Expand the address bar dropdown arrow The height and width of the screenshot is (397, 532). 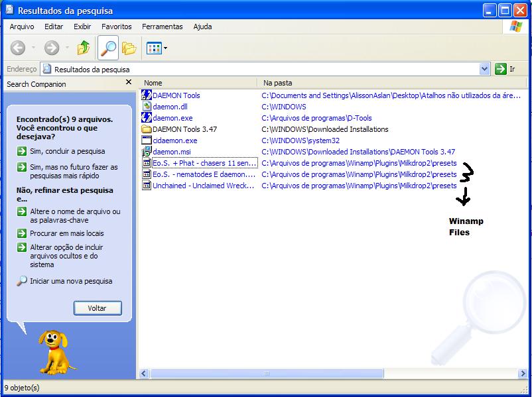484,69
